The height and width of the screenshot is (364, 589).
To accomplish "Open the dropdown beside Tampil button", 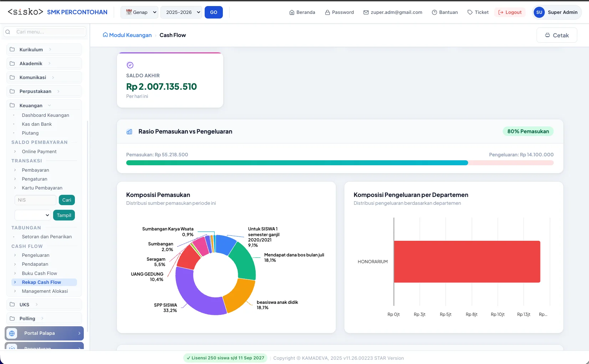I will click(x=32, y=215).
